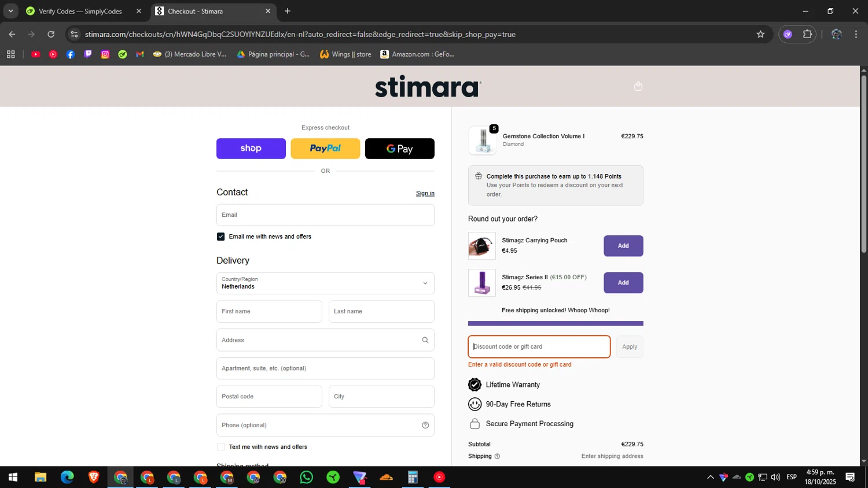Click the address search magnifier icon
This screenshot has height=488, width=868.
click(x=425, y=340)
